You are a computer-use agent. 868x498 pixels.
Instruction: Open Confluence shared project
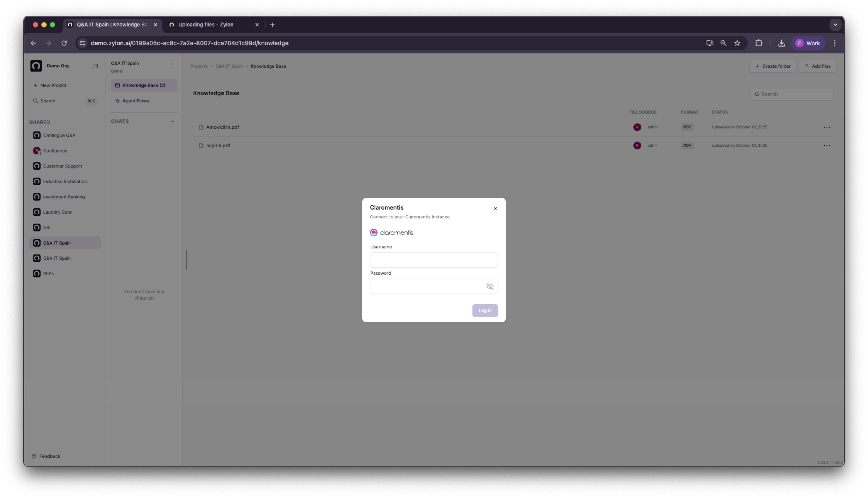55,151
